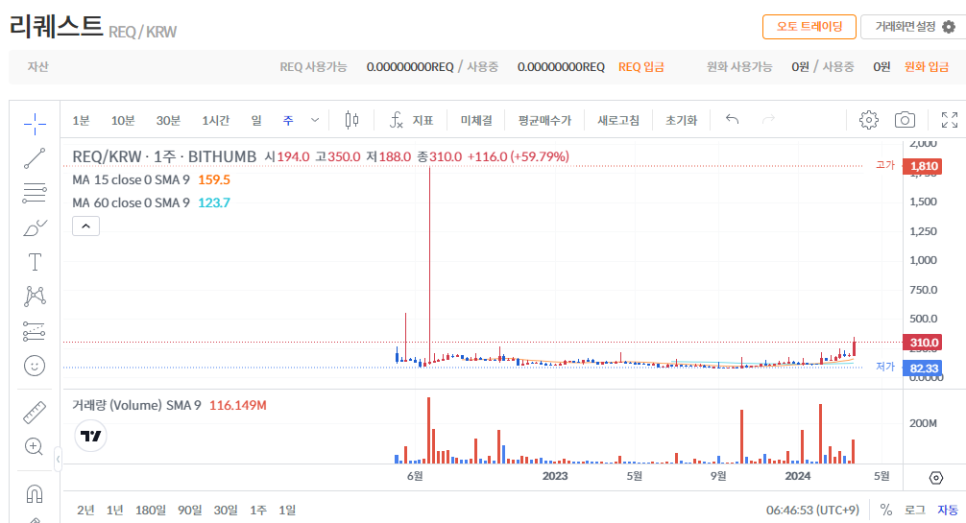
Task: Open timezone setting showing UTC+9
Action: click(x=813, y=510)
